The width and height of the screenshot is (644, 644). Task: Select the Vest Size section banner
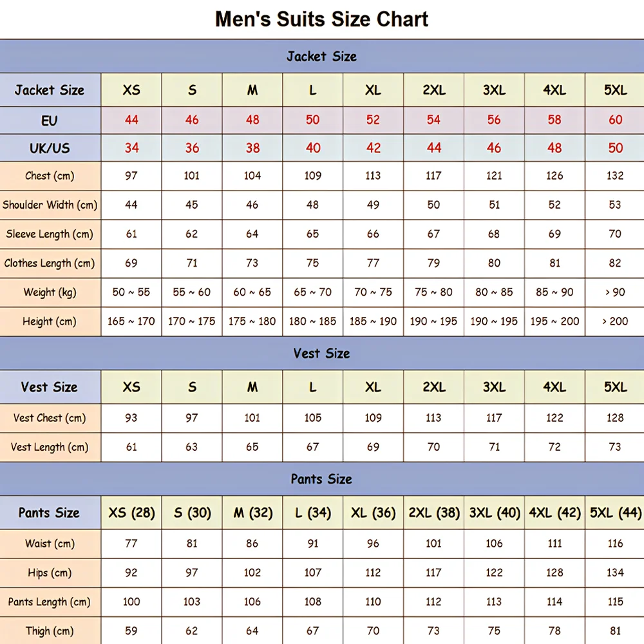tap(321, 354)
